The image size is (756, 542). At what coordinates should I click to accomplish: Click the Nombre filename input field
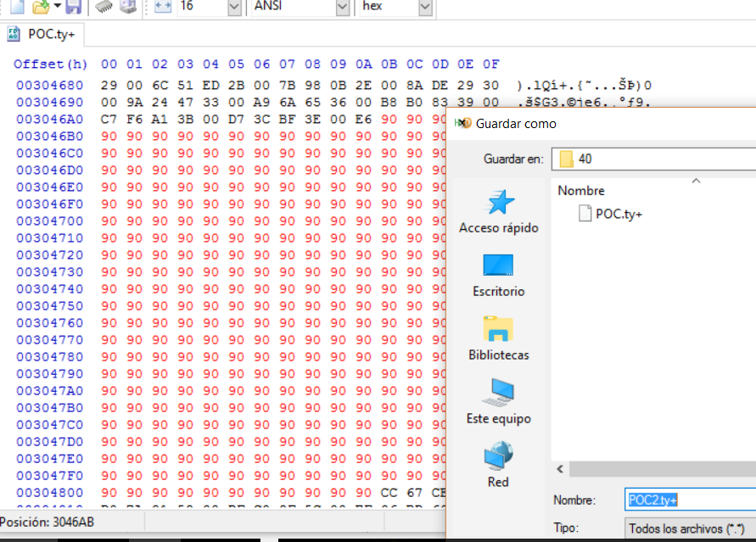pyautogui.click(x=689, y=500)
